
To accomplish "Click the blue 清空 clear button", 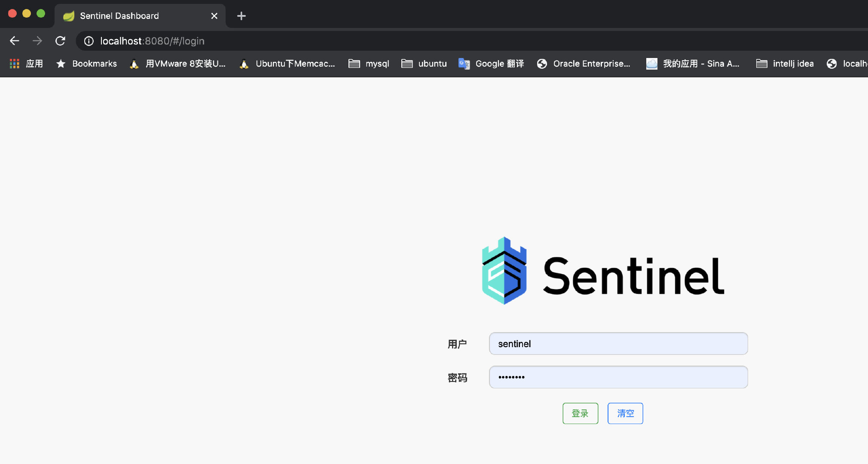I will click(x=625, y=413).
